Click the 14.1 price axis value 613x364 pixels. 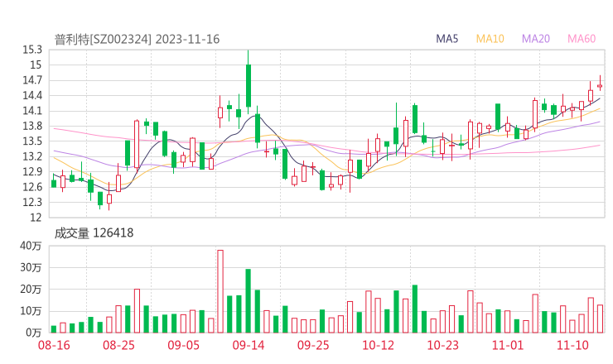pos(32,111)
